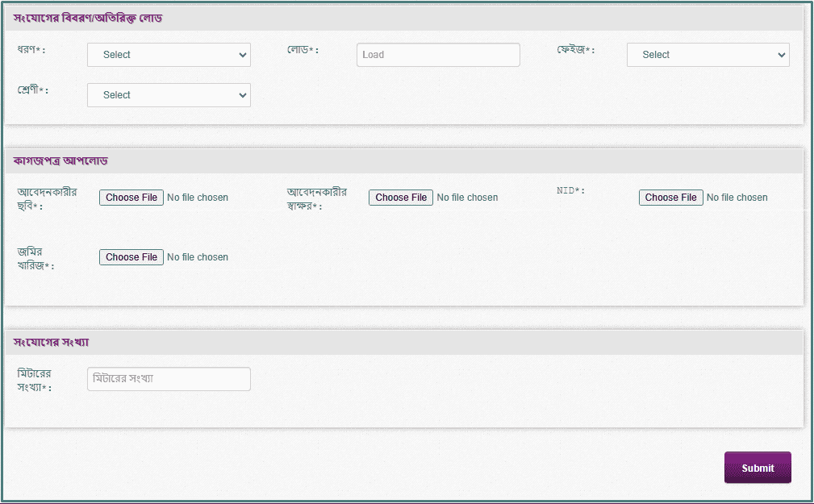Select the সংযোগের সংখ্যা section header
814x504 pixels.
[51, 342]
